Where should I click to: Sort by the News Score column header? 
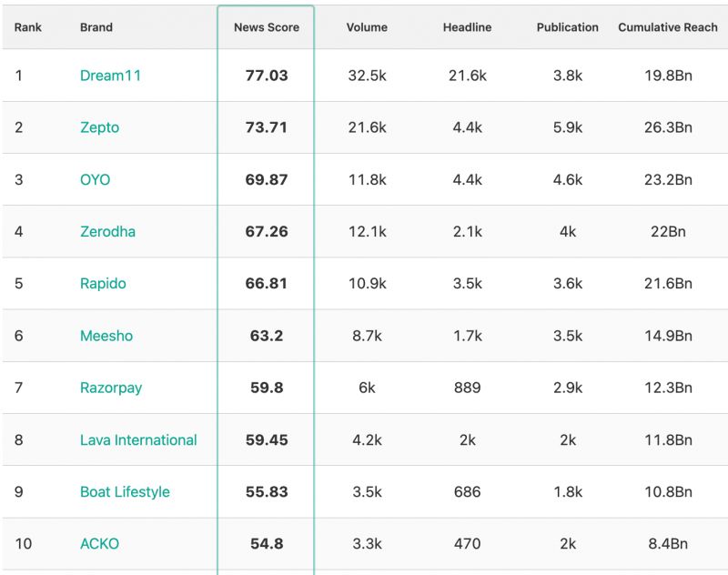(x=267, y=27)
